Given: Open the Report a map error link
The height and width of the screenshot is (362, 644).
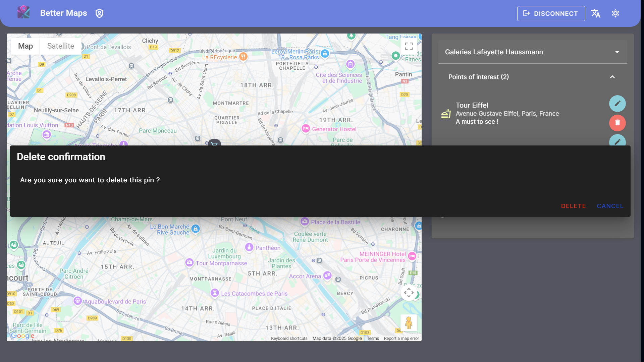Looking at the screenshot, I should [x=401, y=339].
